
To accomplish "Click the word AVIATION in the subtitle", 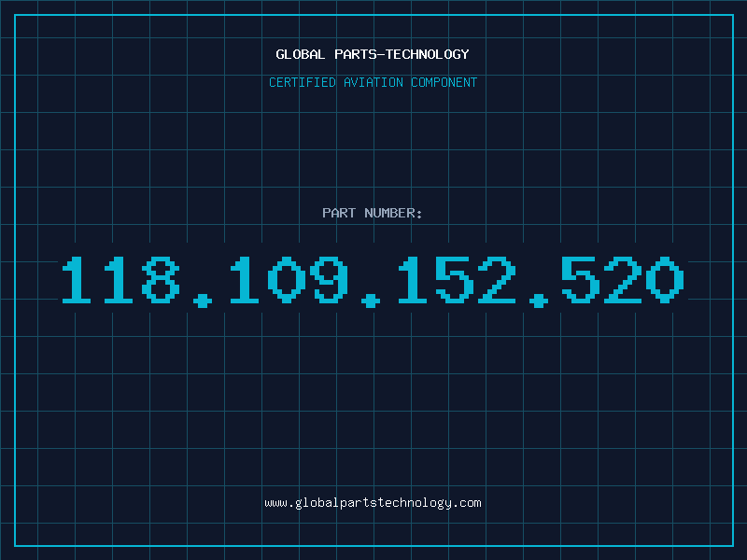I will (373, 82).
